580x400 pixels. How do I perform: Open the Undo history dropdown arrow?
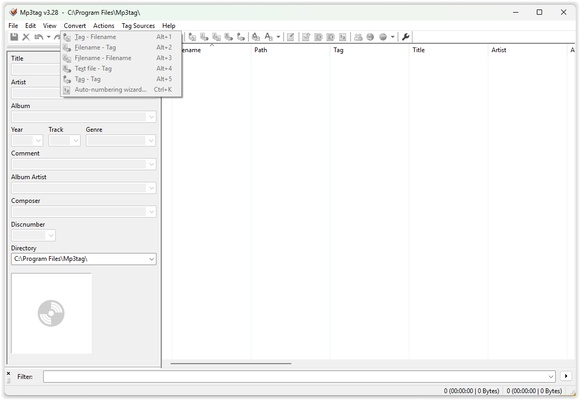click(48, 37)
